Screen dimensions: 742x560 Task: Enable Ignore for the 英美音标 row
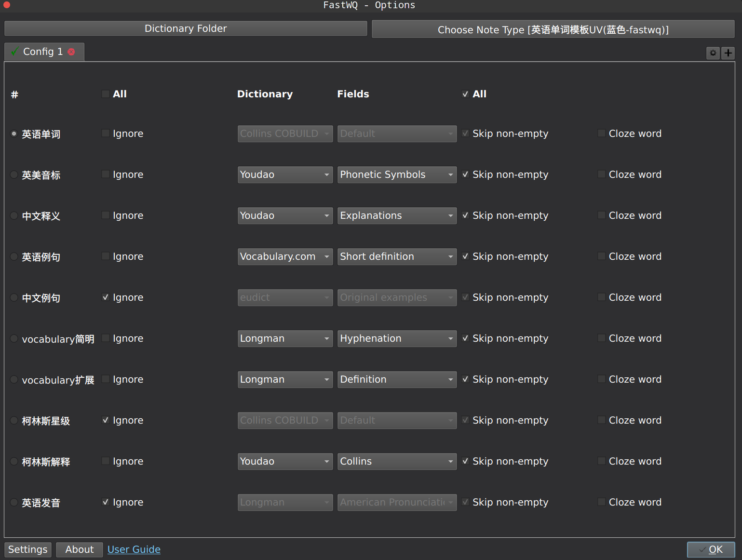[x=106, y=174]
